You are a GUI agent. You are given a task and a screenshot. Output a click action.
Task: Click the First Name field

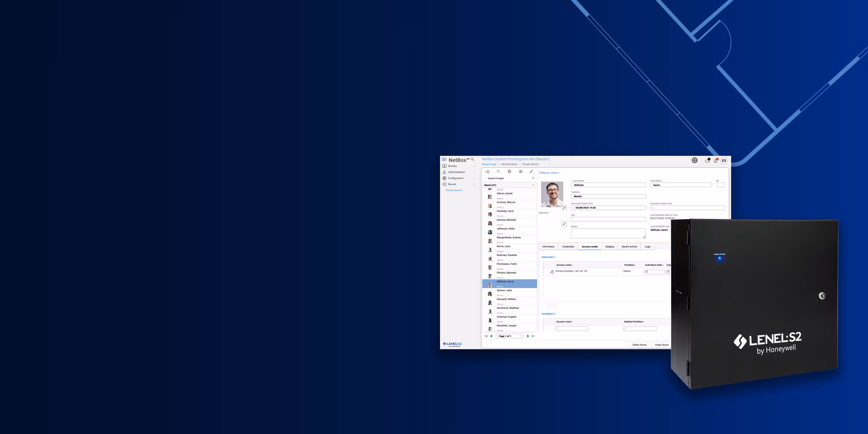click(x=681, y=185)
